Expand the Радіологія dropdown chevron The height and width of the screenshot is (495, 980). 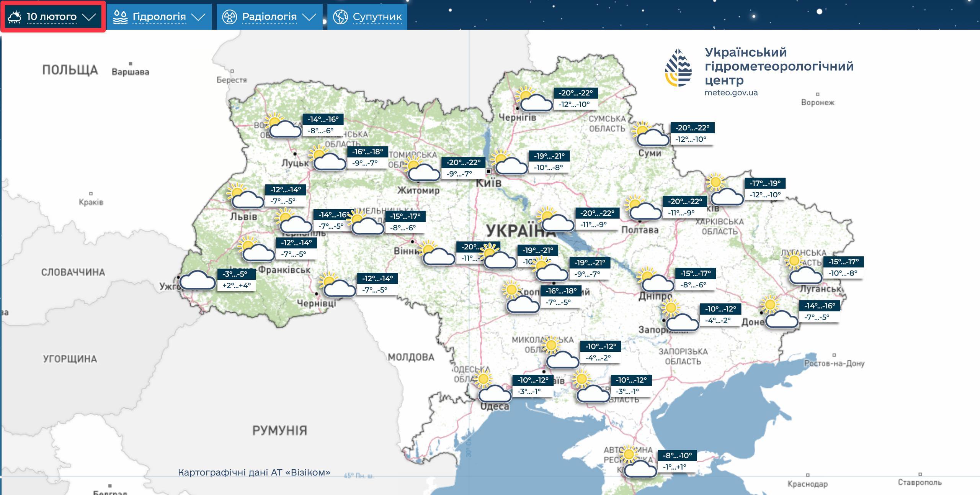point(309,17)
